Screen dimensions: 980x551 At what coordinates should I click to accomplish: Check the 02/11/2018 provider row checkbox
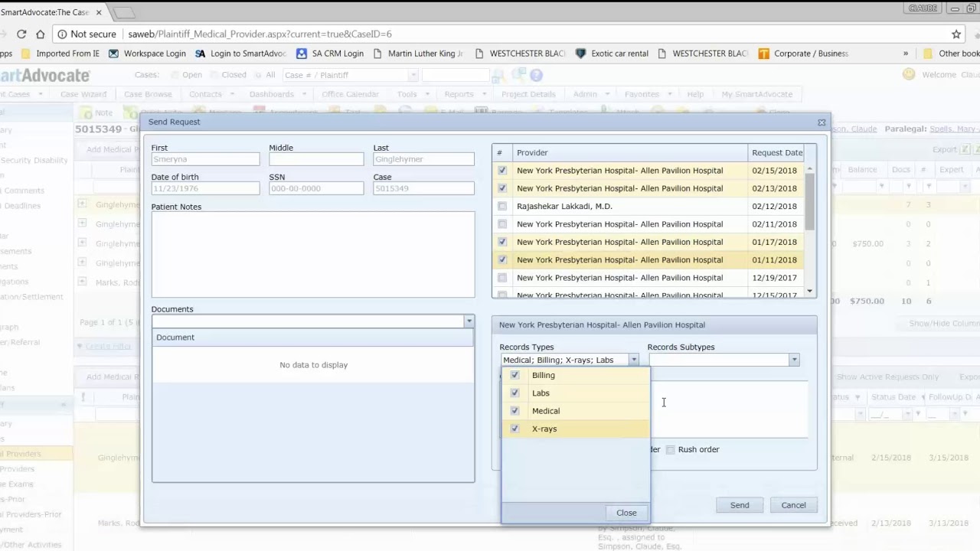click(x=502, y=224)
